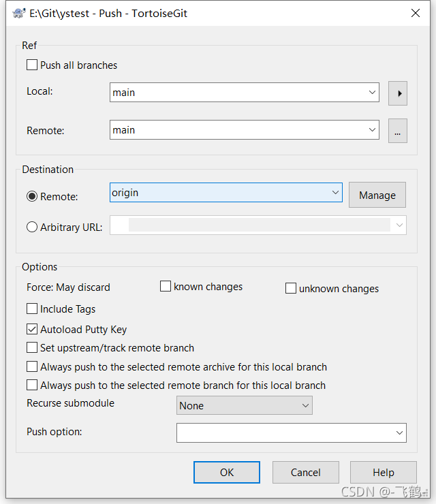Click the 'Force: May discard' label
The height and width of the screenshot is (504, 436).
[68, 287]
